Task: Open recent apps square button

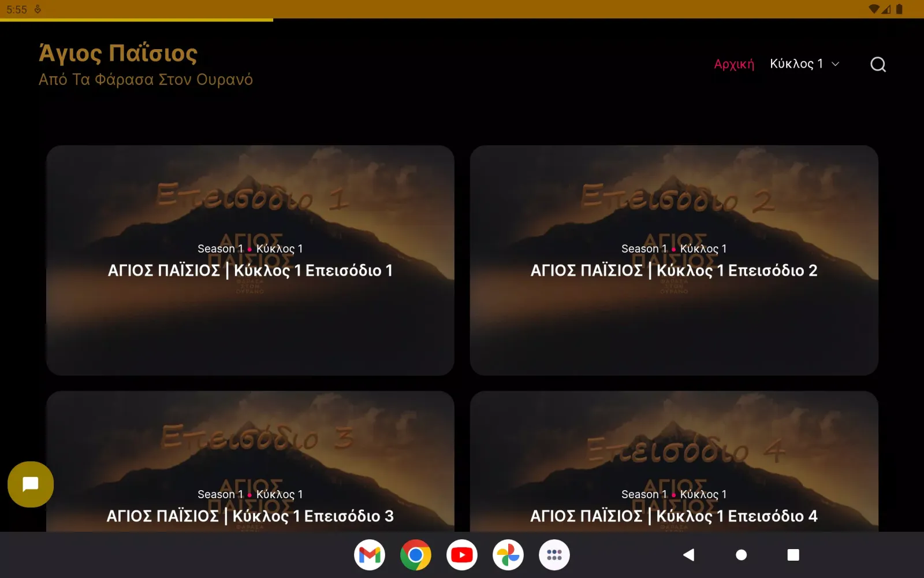Action: (x=793, y=554)
